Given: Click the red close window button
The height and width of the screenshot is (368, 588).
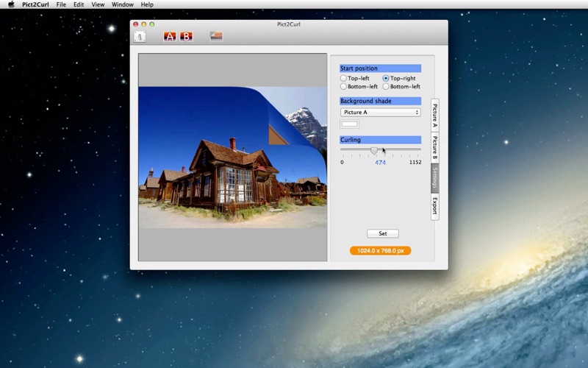Looking at the screenshot, I should tap(136, 24).
